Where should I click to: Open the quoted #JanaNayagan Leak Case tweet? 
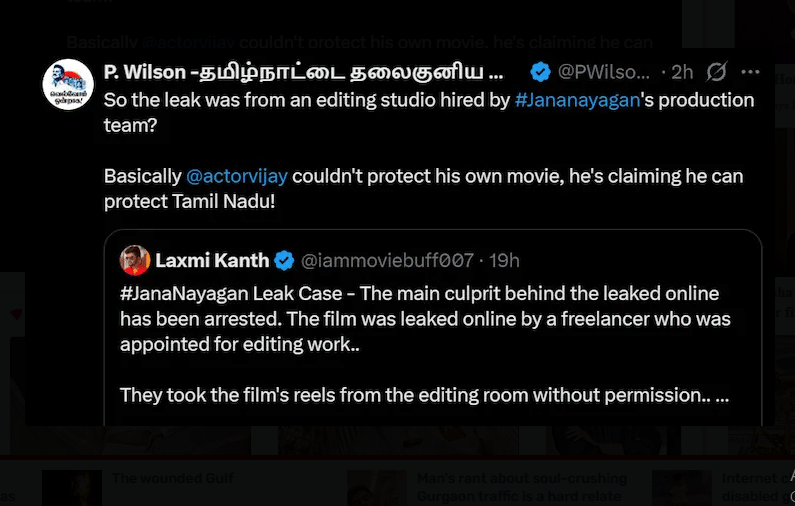click(425, 344)
